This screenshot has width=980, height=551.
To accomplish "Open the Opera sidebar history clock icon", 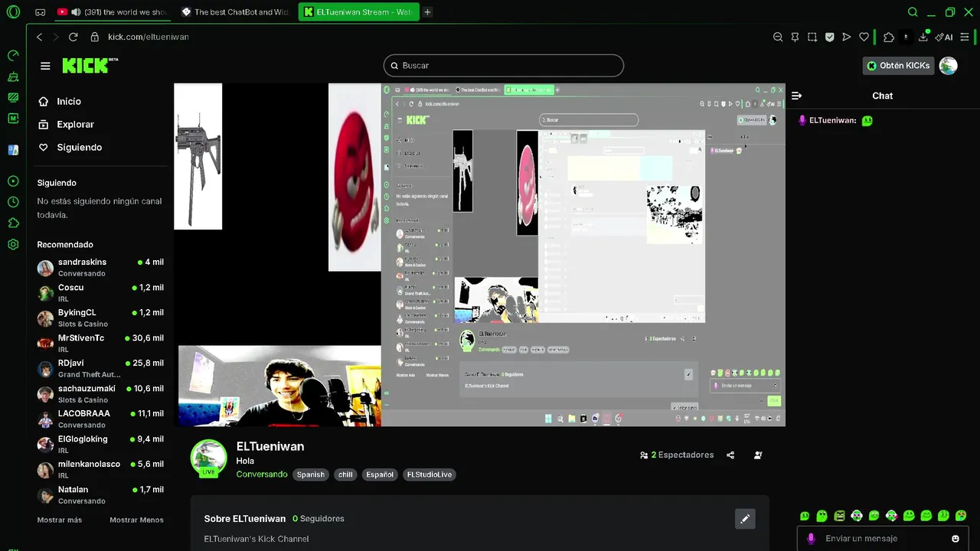I will click(x=13, y=202).
